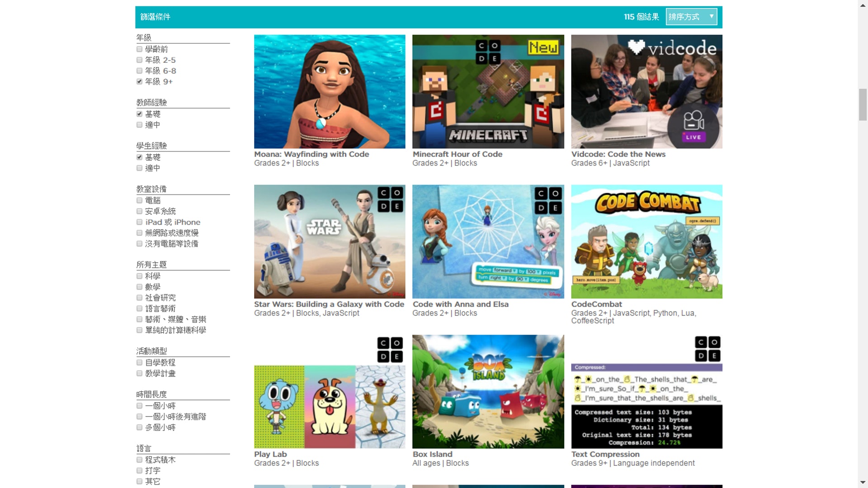Screen dimensions: 868x488
Task: Check the 語言藝術 topic checkbox
Action: point(139,308)
